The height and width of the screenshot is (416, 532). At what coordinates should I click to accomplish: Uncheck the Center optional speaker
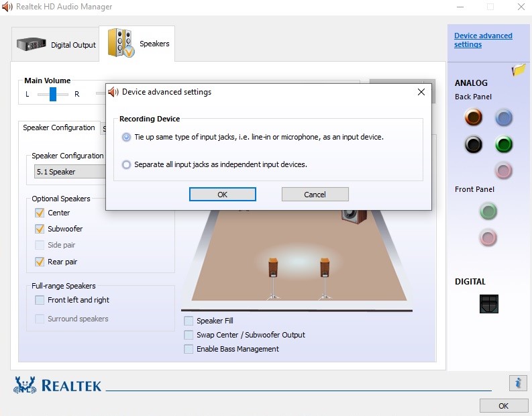pos(40,213)
